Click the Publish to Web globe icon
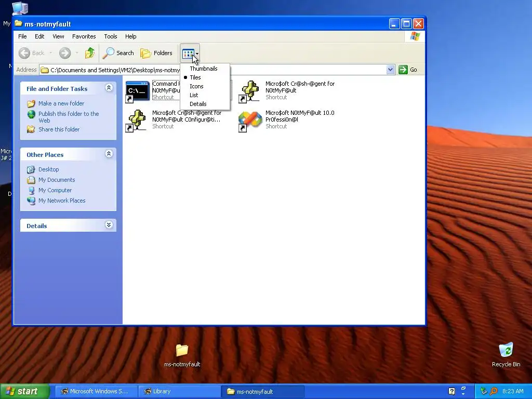 click(x=31, y=114)
